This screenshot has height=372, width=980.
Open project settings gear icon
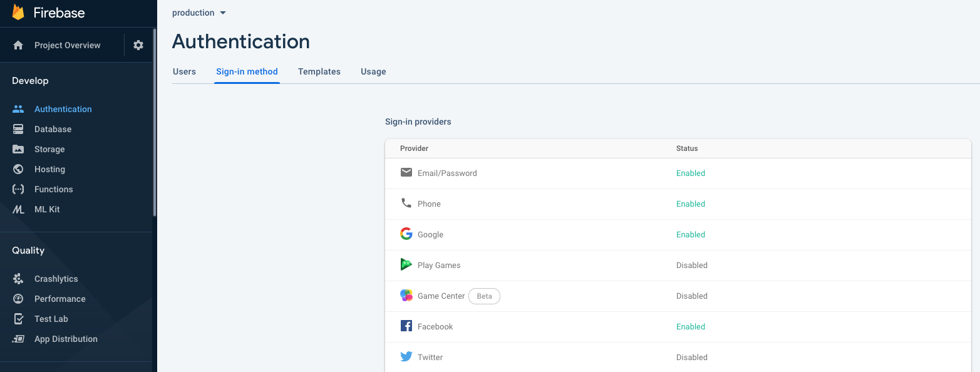coord(138,45)
